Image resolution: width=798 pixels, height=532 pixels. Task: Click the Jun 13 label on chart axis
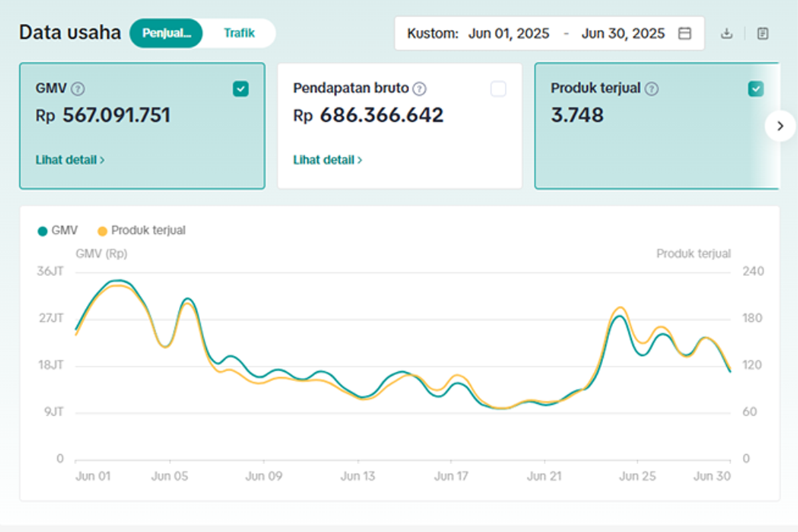pyautogui.click(x=358, y=476)
